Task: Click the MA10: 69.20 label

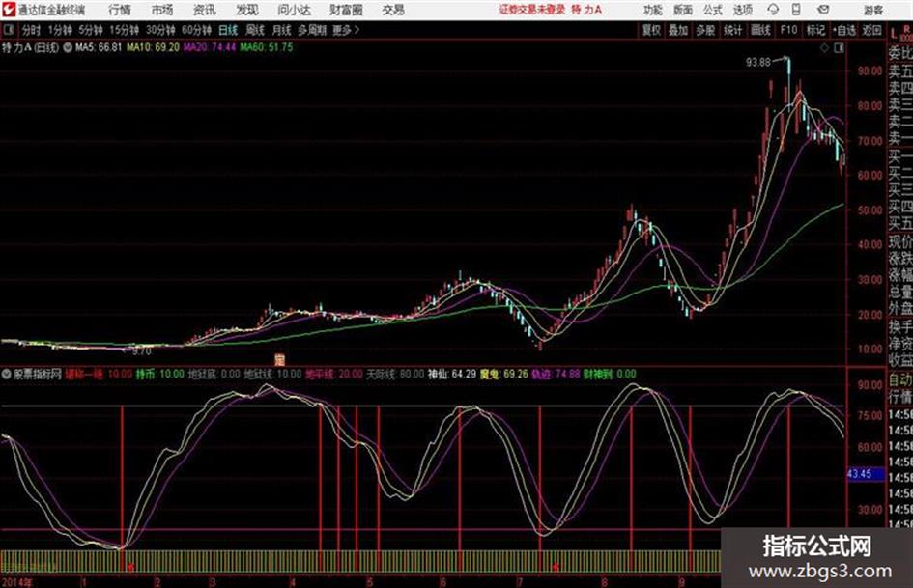Action: coord(154,47)
